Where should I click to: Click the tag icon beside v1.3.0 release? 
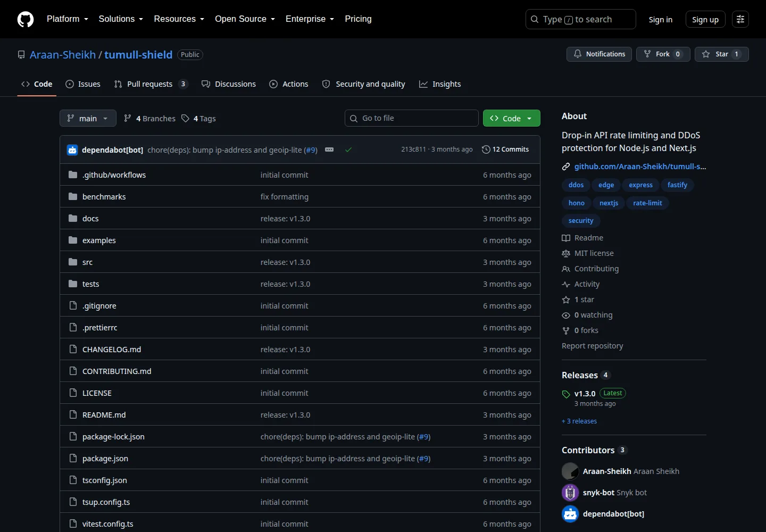pos(566,394)
